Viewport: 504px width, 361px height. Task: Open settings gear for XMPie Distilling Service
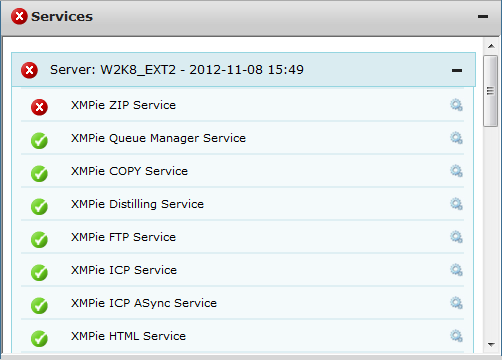456,204
